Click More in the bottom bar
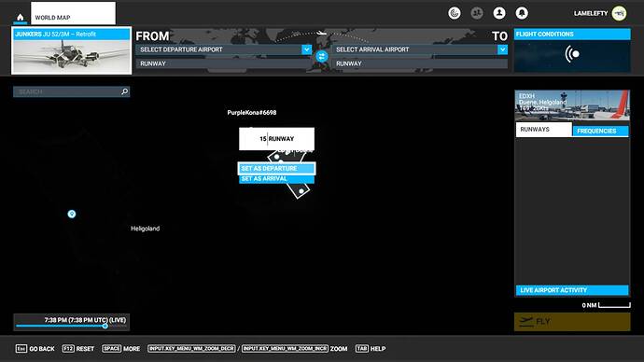Screen dimensions: 644x362 click(x=121, y=349)
